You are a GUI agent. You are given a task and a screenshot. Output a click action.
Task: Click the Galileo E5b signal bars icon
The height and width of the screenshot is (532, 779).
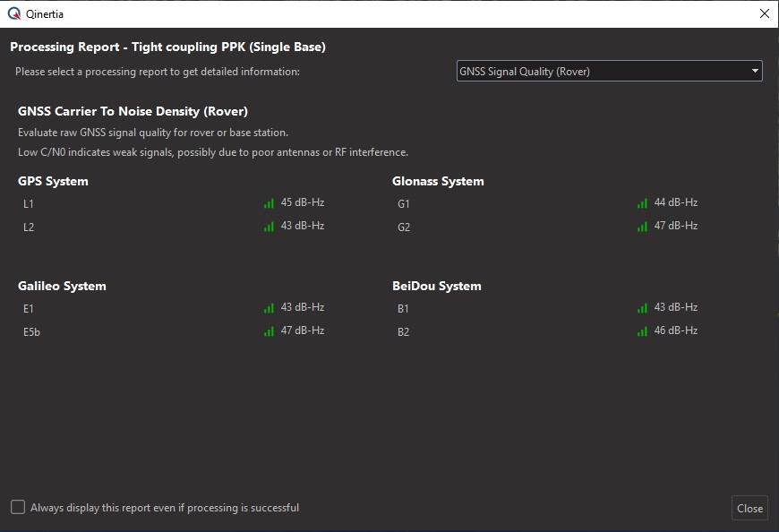click(269, 331)
